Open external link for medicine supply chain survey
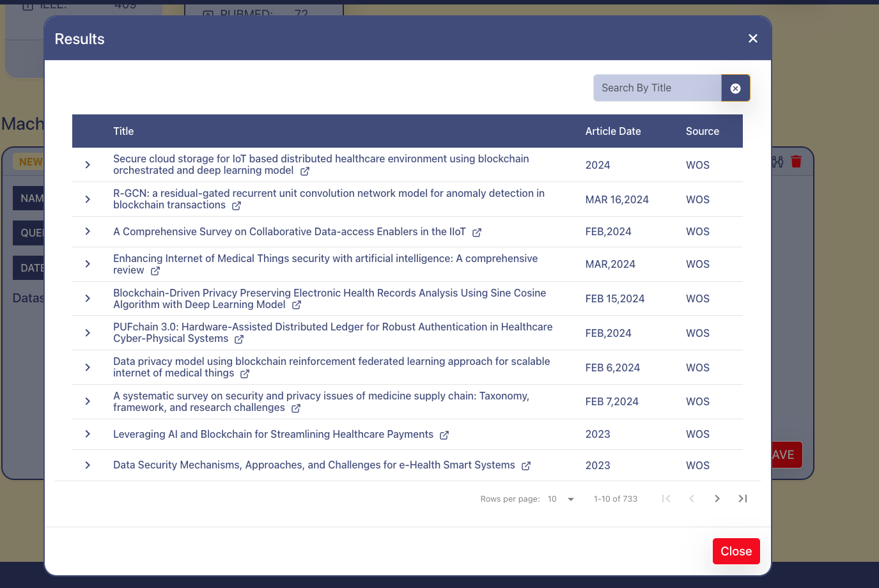This screenshot has height=588, width=879. [x=296, y=408]
